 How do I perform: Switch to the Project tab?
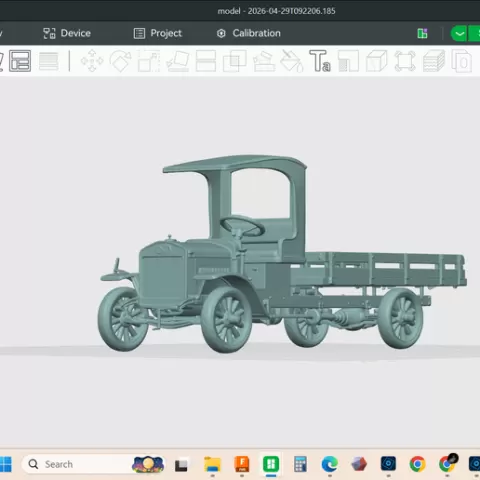coord(157,33)
